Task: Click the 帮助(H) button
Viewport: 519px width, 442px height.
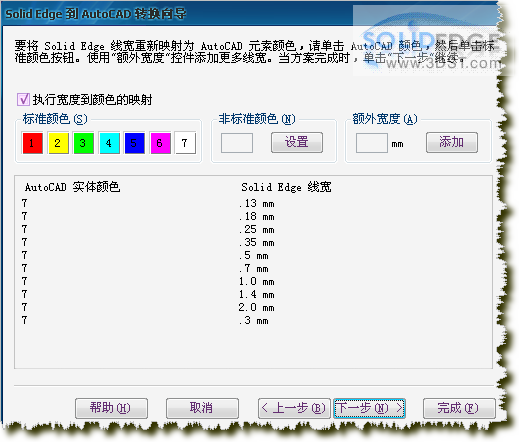Action: [111, 408]
